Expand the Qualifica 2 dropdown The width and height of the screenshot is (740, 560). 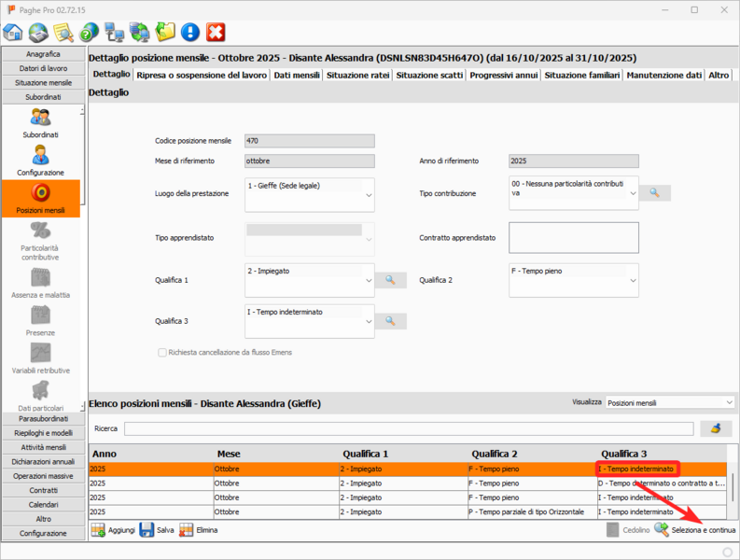pyautogui.click(x=633, y=279)
